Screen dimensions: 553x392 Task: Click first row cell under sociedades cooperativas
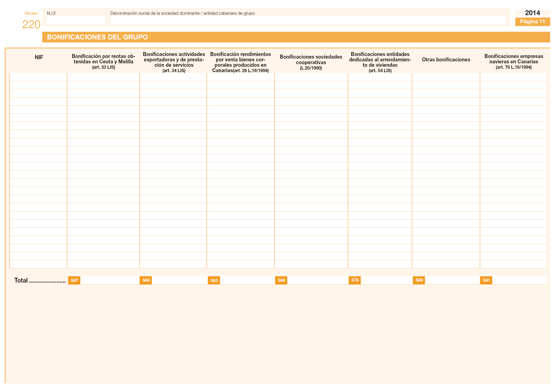click(x=311, y=77)
